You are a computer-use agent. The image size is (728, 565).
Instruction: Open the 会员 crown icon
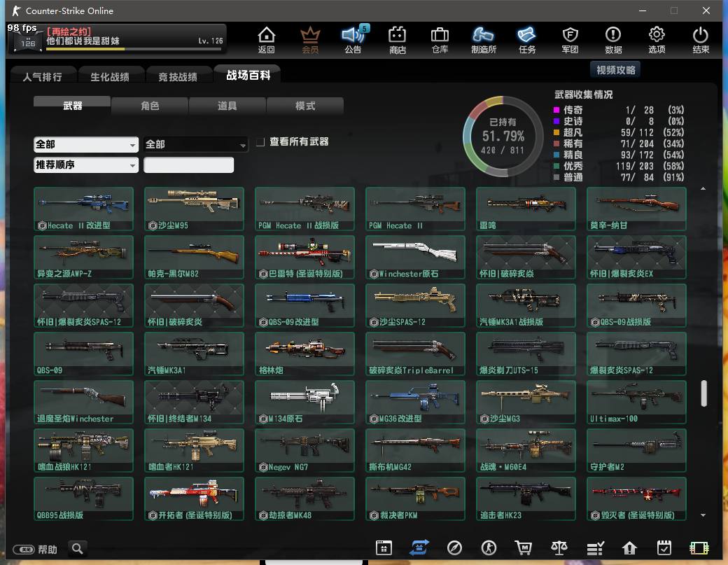(310, 39)
